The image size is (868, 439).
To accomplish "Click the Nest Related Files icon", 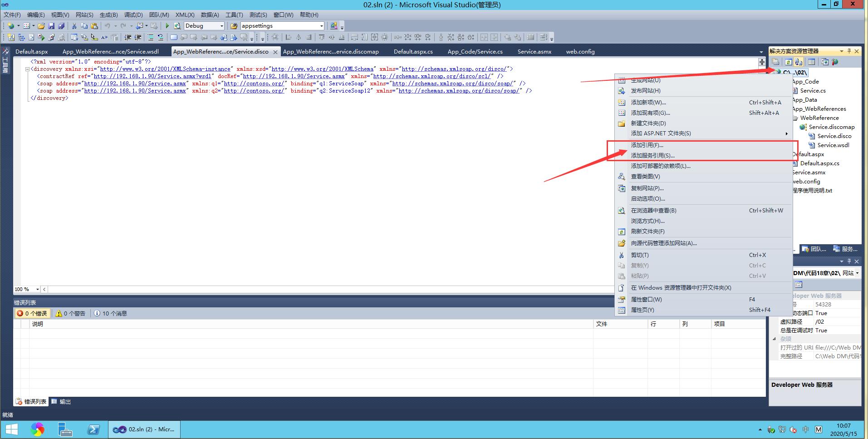I will pyautogui.click(x=799, y=62).
